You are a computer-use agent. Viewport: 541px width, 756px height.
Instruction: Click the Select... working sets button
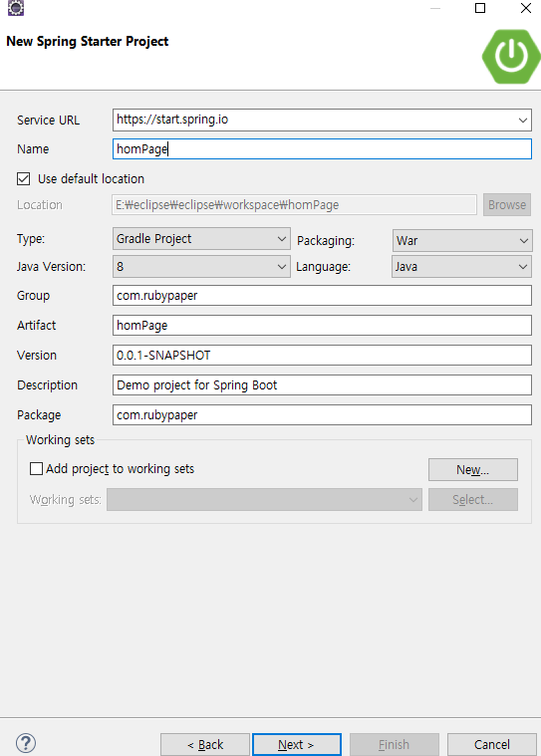(473, 499)
